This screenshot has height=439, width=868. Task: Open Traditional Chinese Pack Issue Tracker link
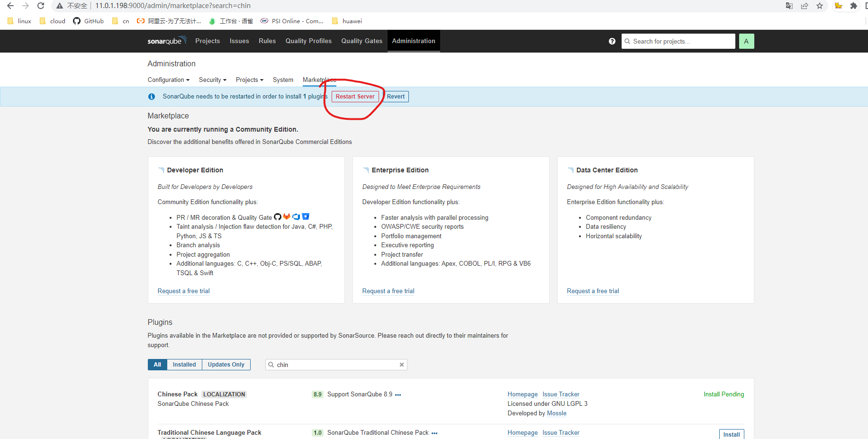(561, 433)
